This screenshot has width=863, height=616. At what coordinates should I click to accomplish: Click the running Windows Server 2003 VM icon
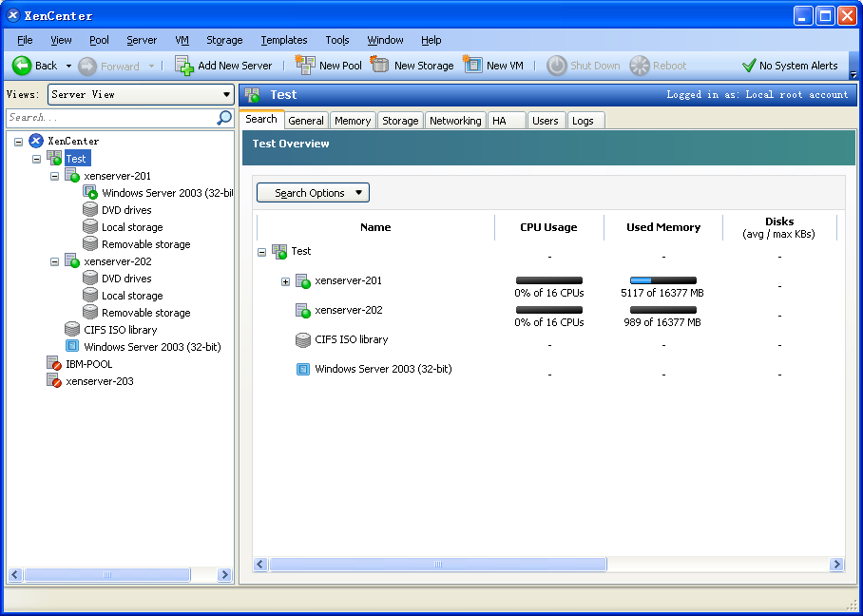[90, 193]
